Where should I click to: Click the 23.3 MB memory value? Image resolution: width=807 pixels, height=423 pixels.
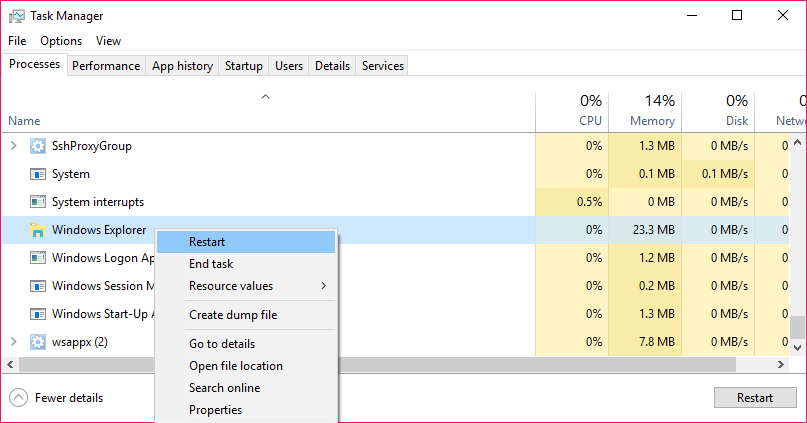(x=654, y=230)
